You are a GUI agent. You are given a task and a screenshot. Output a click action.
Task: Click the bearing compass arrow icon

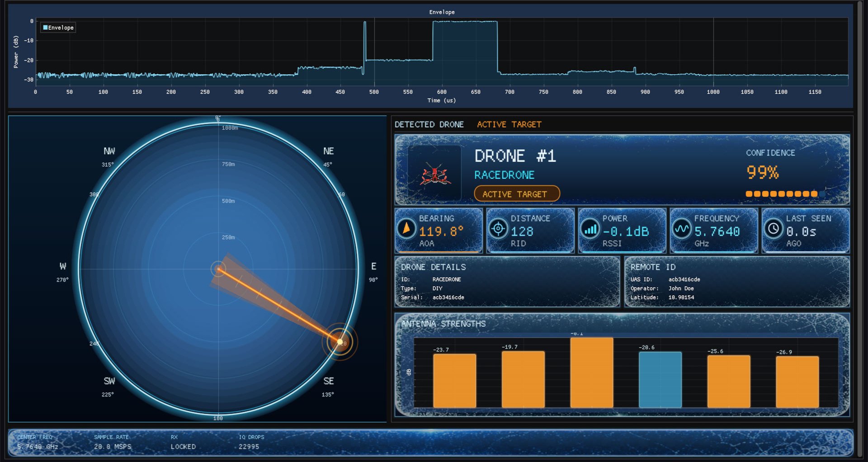click(406, 229)
